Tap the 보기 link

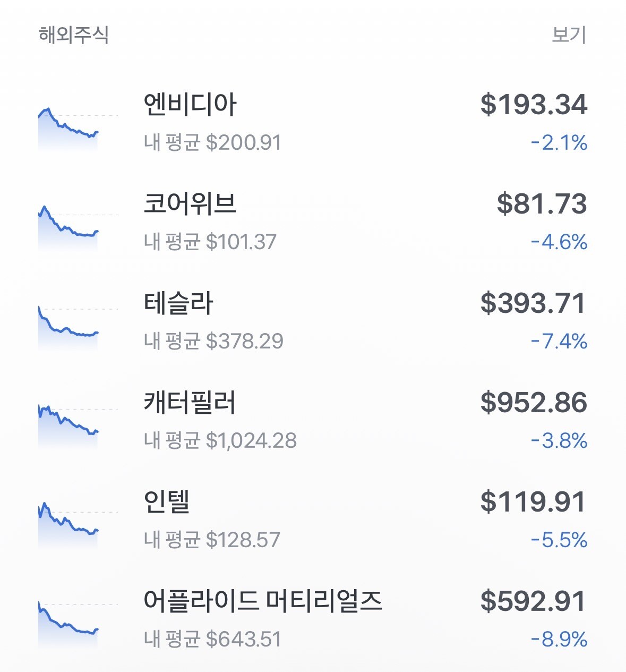pos(569,35)
